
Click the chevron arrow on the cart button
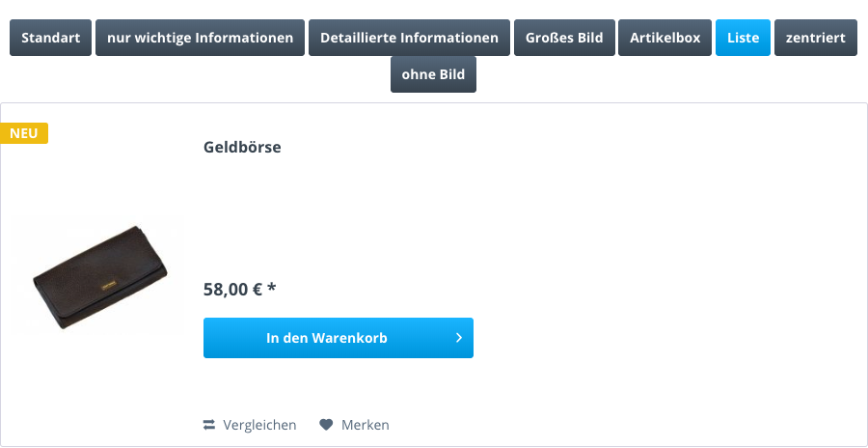(458, 338)
